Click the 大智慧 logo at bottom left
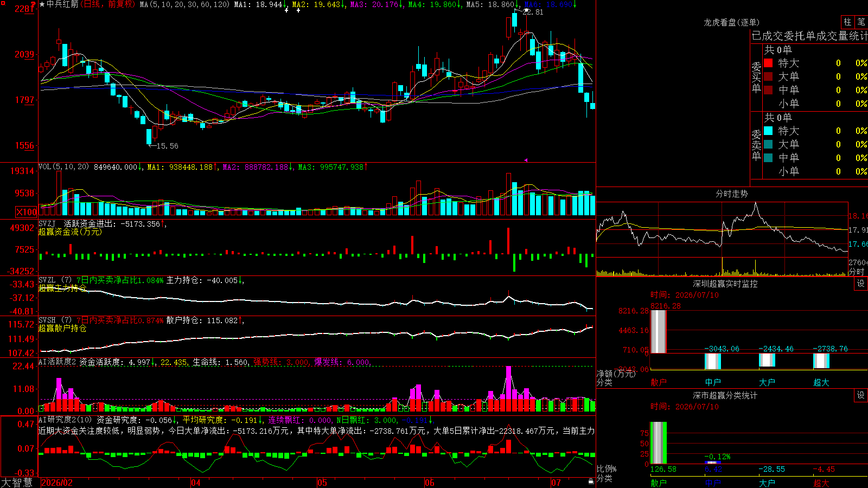This screenshot has width=868, height=488. (x=17, y=483)
